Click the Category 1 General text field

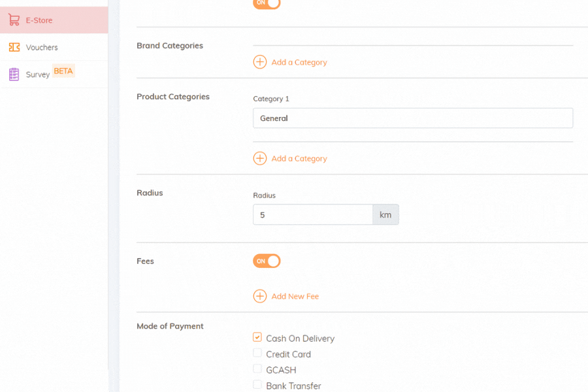click(x=413, y=118)
